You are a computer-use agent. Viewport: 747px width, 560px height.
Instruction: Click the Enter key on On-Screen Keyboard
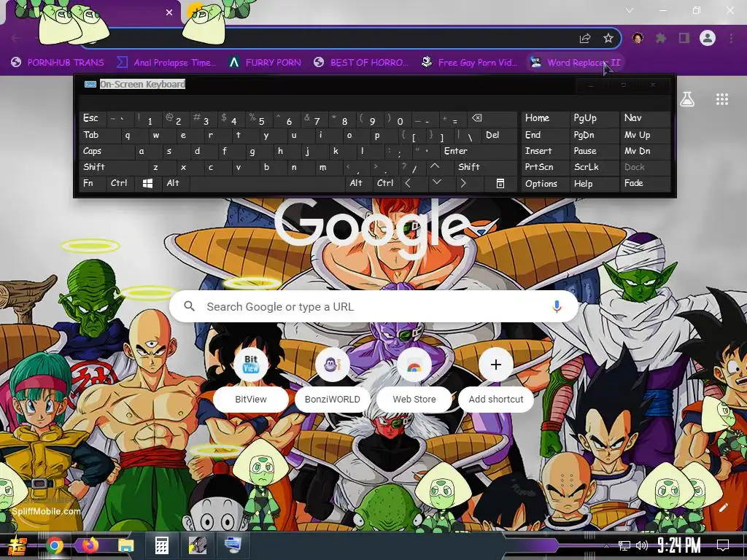click(479, 152)
